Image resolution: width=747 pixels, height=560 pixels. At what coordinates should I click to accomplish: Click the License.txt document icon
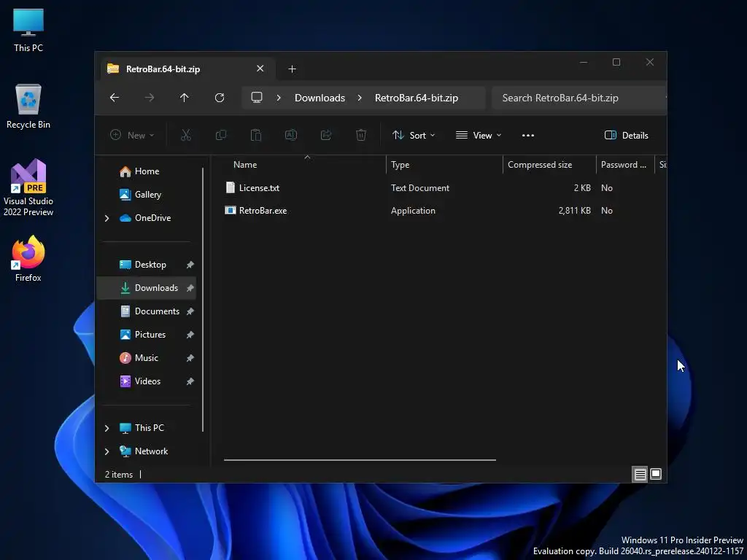230,187
